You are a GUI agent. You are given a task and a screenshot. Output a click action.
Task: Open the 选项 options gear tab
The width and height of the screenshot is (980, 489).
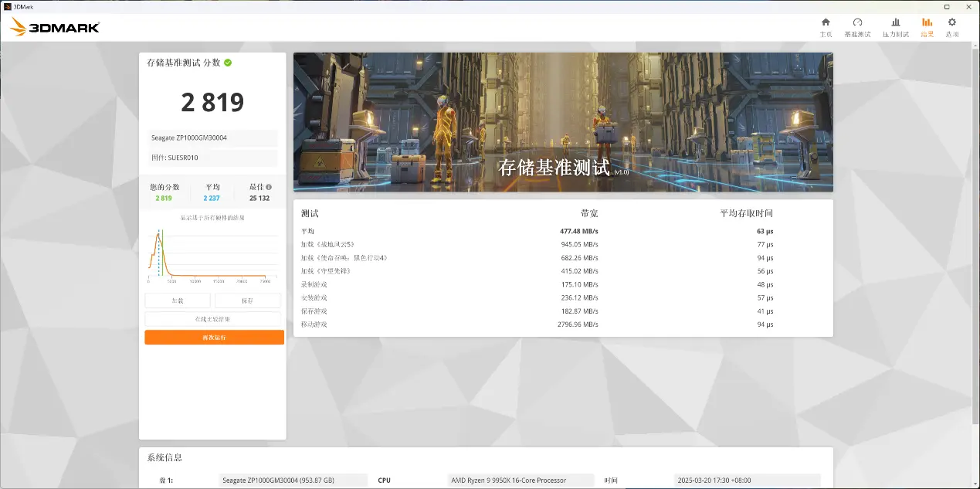click(x=952, y=27)
